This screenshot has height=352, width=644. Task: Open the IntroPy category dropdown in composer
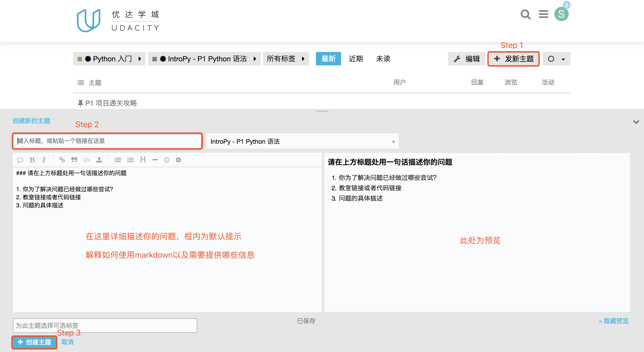tap(302, 141)
